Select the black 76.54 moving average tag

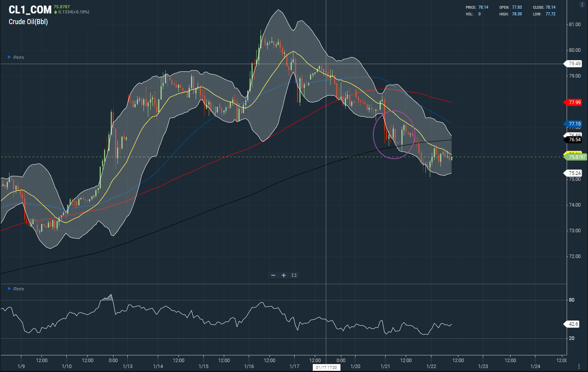point(574,140)
